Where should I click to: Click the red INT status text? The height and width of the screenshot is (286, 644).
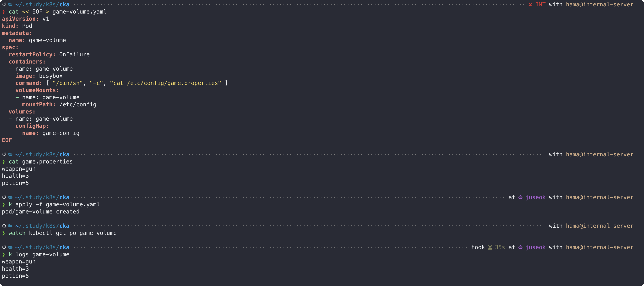(540, 5)
